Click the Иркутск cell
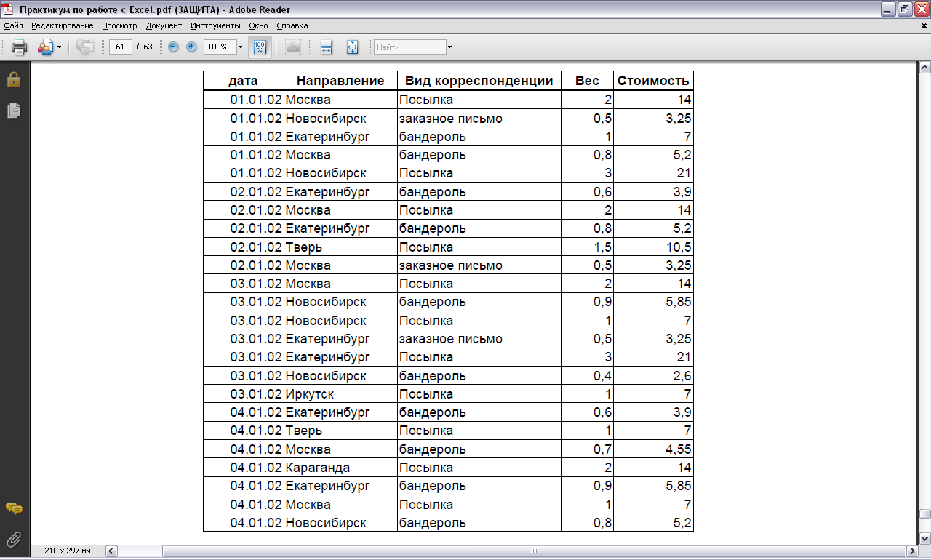 (x=340, y=393)
